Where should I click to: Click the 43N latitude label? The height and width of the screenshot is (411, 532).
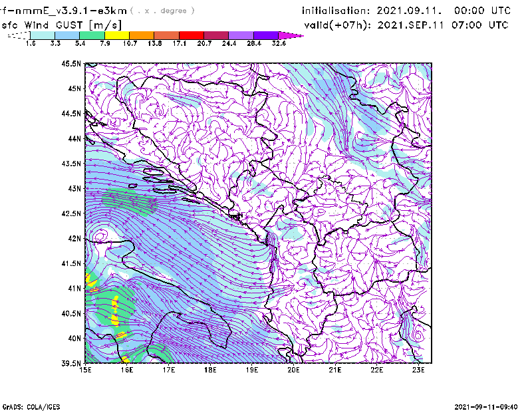tap(74, 188)
